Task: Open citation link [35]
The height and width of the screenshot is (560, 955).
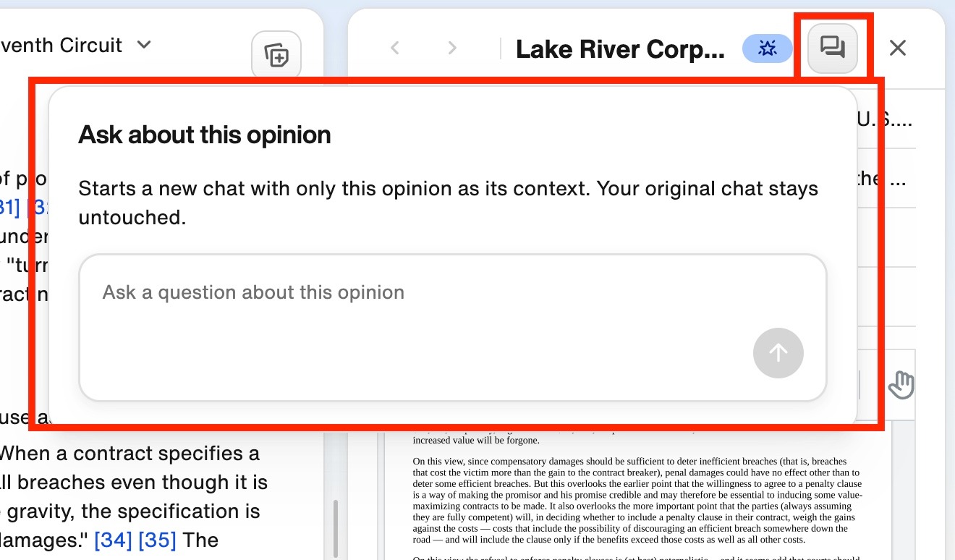Action: [x=158, y=540]
